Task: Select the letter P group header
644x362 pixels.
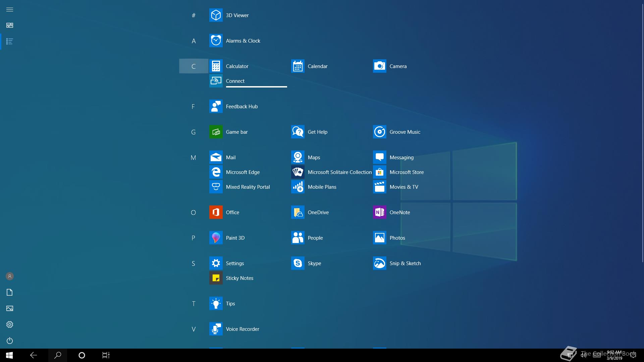Action: pos(194,238)
